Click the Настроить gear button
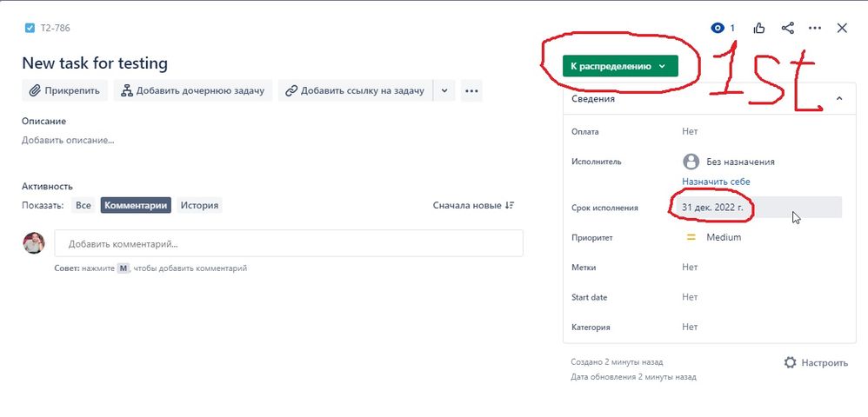 click(x=816, y=363)
